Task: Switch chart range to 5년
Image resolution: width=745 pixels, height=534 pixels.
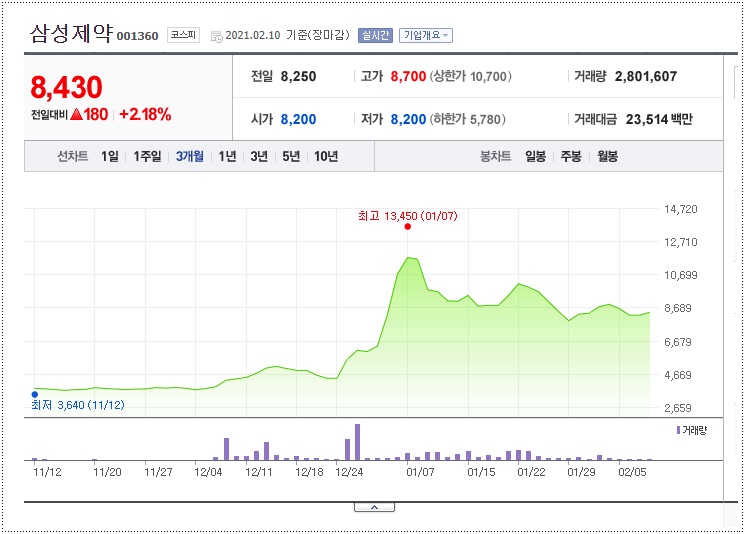Action: coord(291,156)
